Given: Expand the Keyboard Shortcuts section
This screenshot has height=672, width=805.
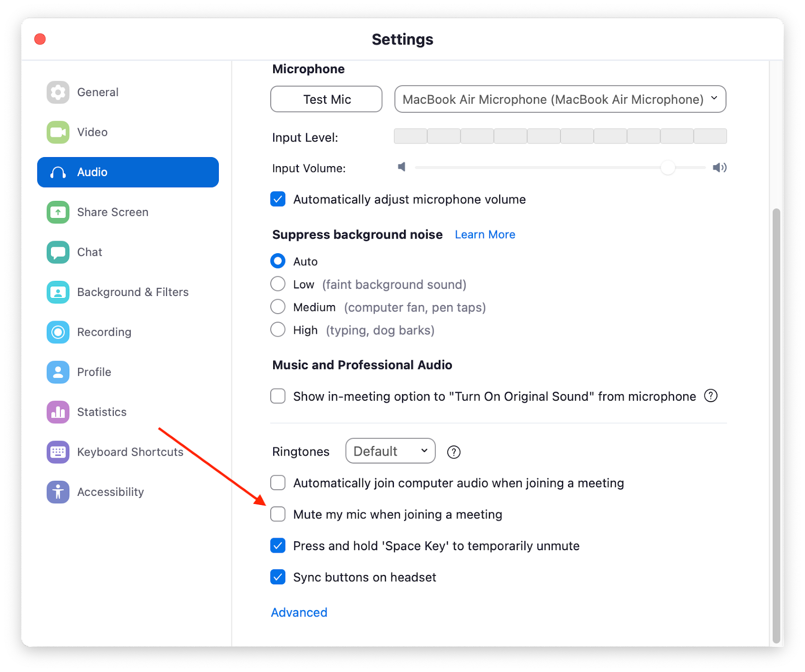Looking at the screenshot, I should point(58,452).
